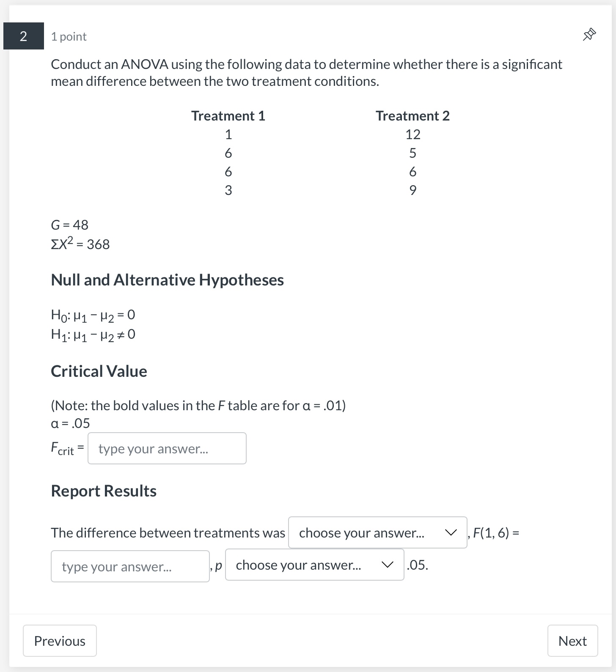Click the G = 48 text

(x=69, y=225)
